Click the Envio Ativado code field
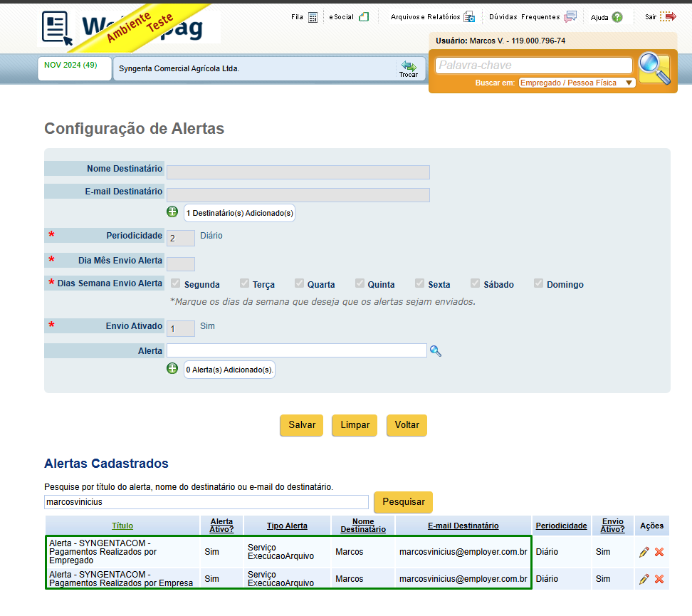 (x=181, y=328)
